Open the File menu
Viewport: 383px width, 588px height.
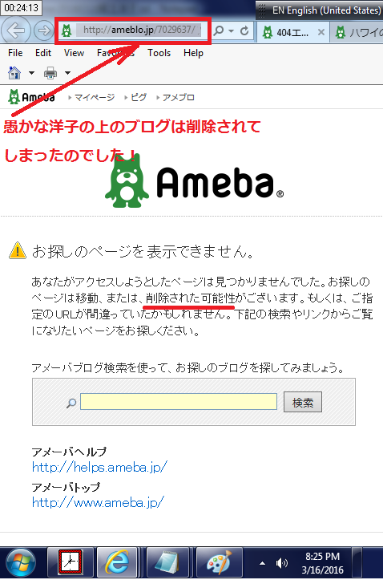(15, 53)
